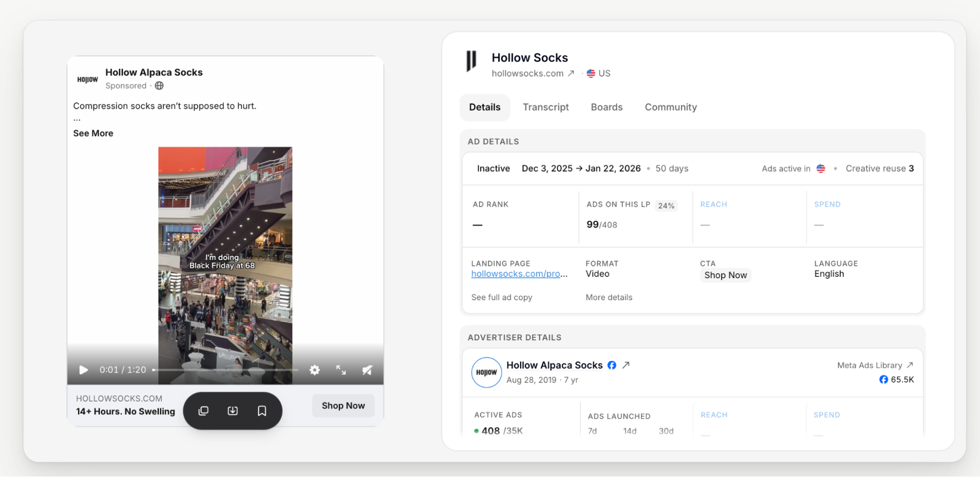
Task: Select 14d ads launched range
Action: (629, 431)
